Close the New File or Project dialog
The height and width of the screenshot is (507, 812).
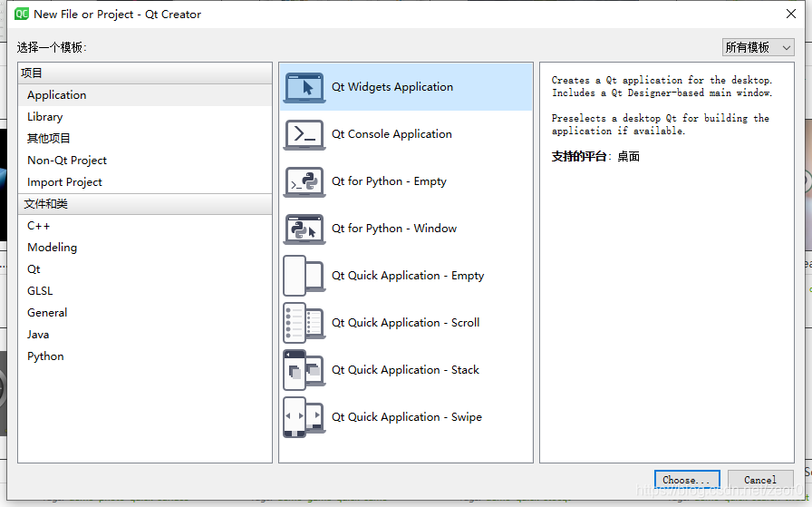pos(791,14)
